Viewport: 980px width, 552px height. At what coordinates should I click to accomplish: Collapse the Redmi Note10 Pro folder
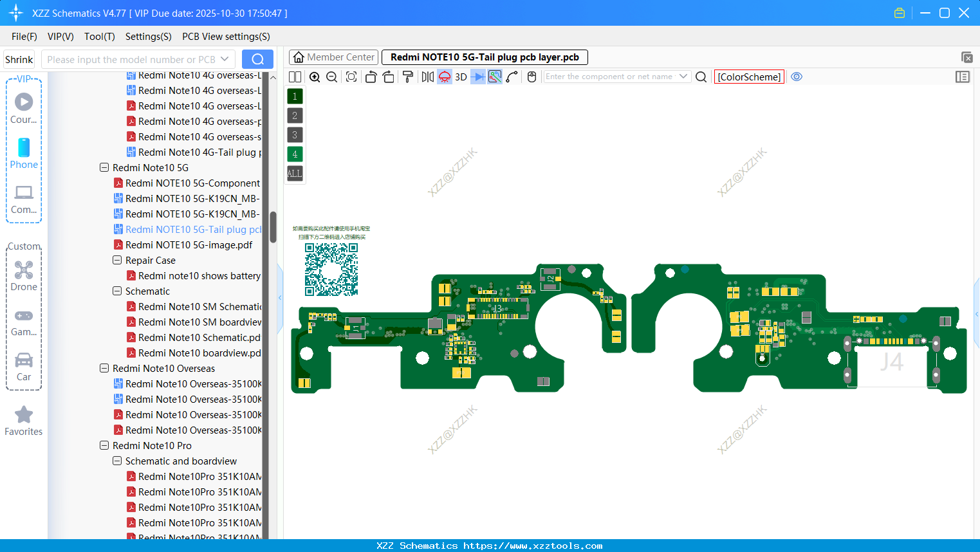click(104, 446)
